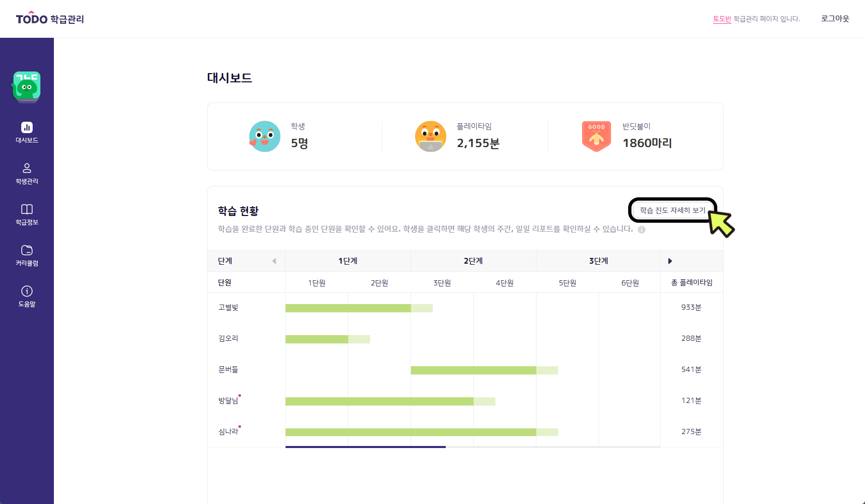This screenshot has width=865, height=504.
Task: Open 도움말 in the sidebar
Action: tap(27, 296)
